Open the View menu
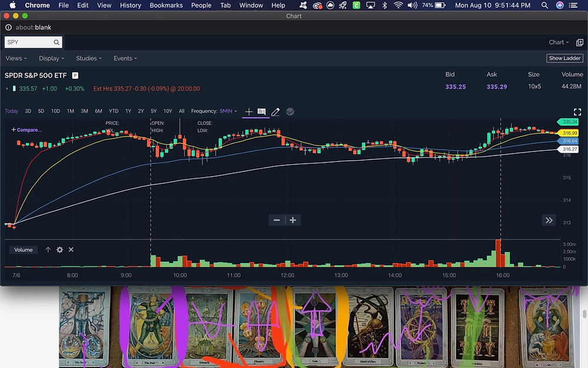The image size is (588, 368). click(104, 5)
